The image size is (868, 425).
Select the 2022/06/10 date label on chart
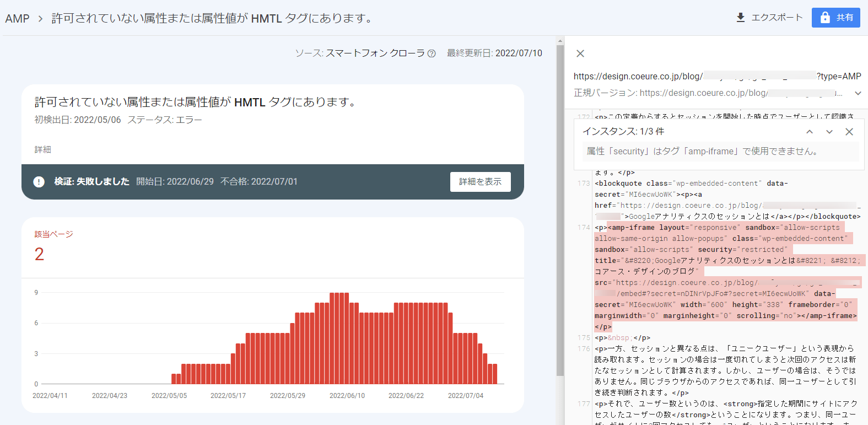tap(347, 396)
